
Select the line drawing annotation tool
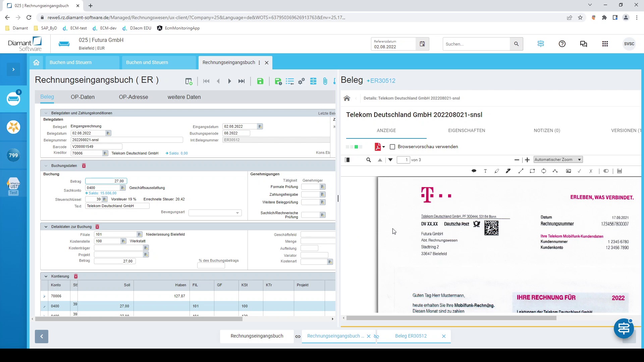(x=521, y=171)
